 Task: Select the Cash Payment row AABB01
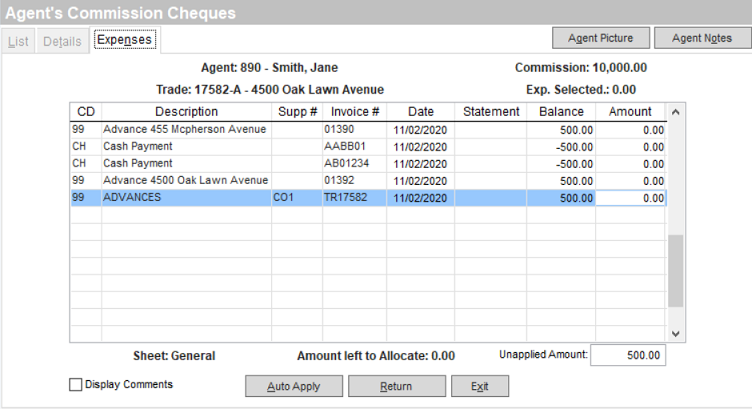[186, 147]
